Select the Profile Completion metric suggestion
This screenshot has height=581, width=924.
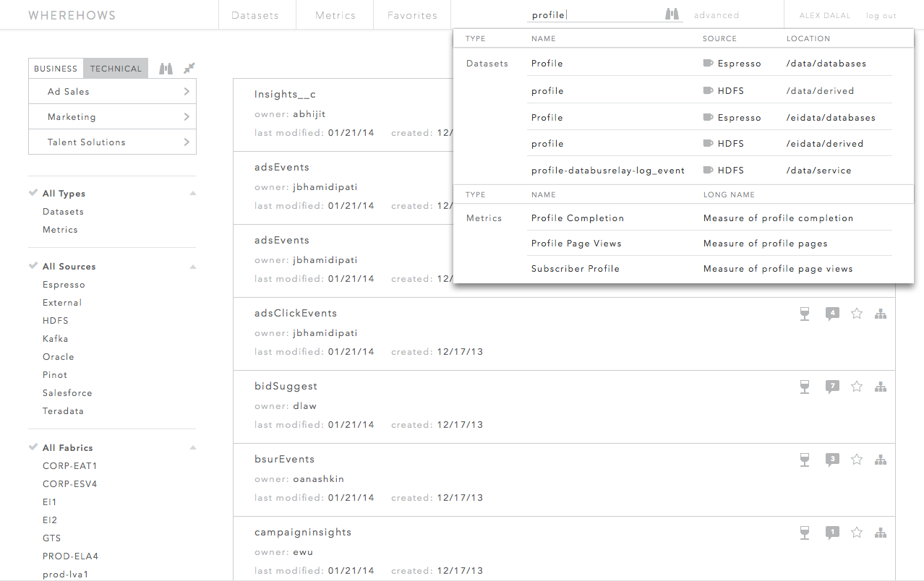coord(578,218)
